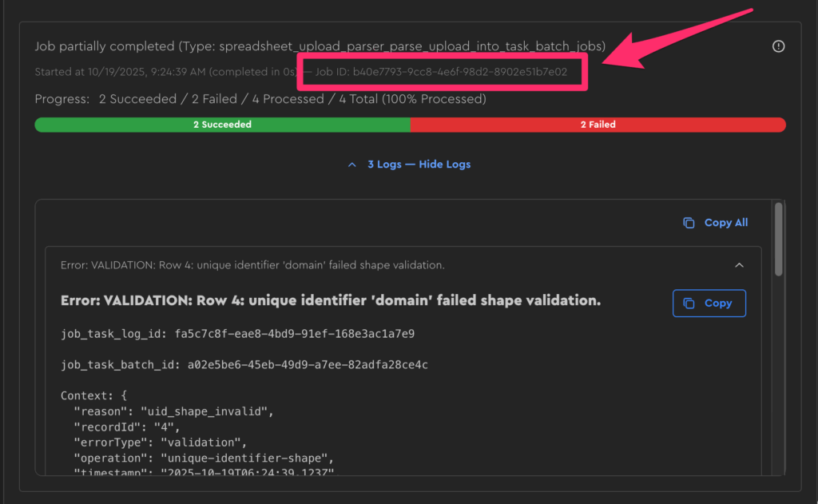The height and width of the screenshot is (504, 818).
Task: Click the copy icon beside Copy All
Action: tap(689, 223)
